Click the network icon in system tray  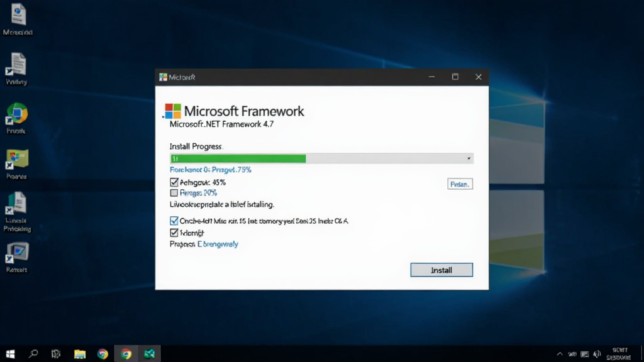pos(572,354)
